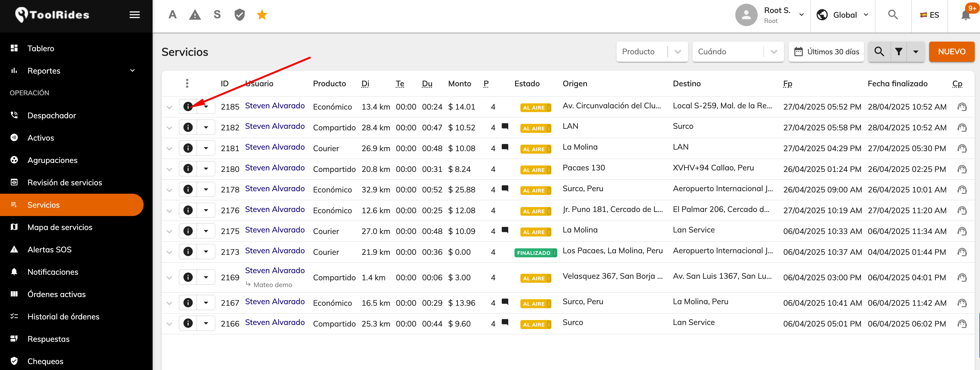
Task: Sort by the Estado column header
Action: coord(527,84)
